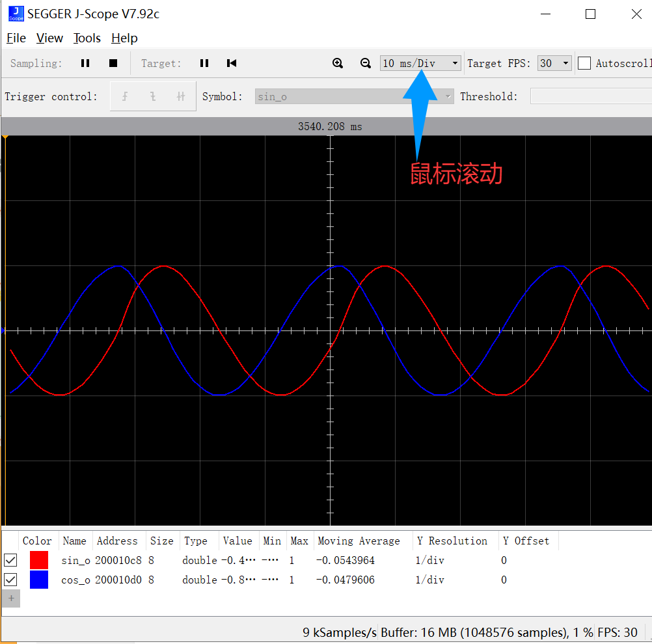Click the Address column header
This screenshot has width=652, height=644.
tap(118, 541)
